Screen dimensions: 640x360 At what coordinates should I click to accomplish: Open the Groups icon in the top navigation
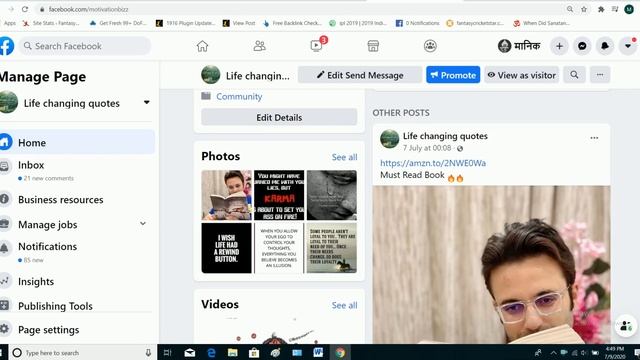(x=430, y=46)
